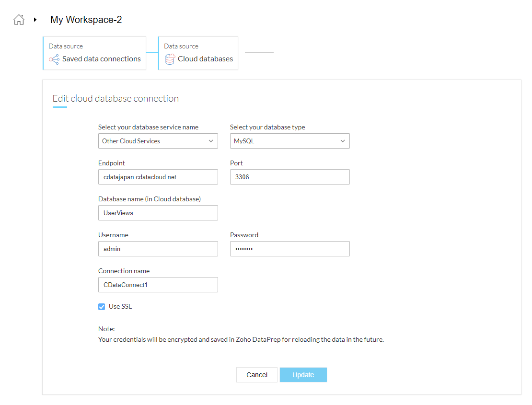Click the breadcrumb arrow beside home
Screen dimensions: 532x405
[35, 20]
